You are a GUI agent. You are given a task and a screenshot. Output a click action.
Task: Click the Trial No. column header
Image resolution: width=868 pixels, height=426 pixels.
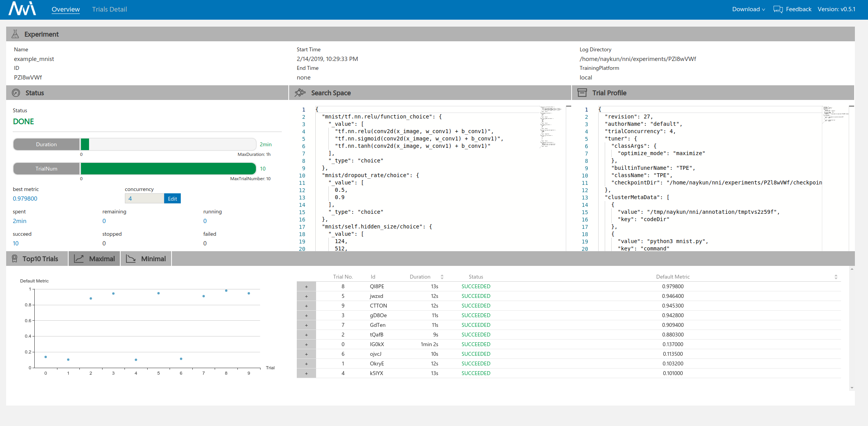tap(343, 277)
